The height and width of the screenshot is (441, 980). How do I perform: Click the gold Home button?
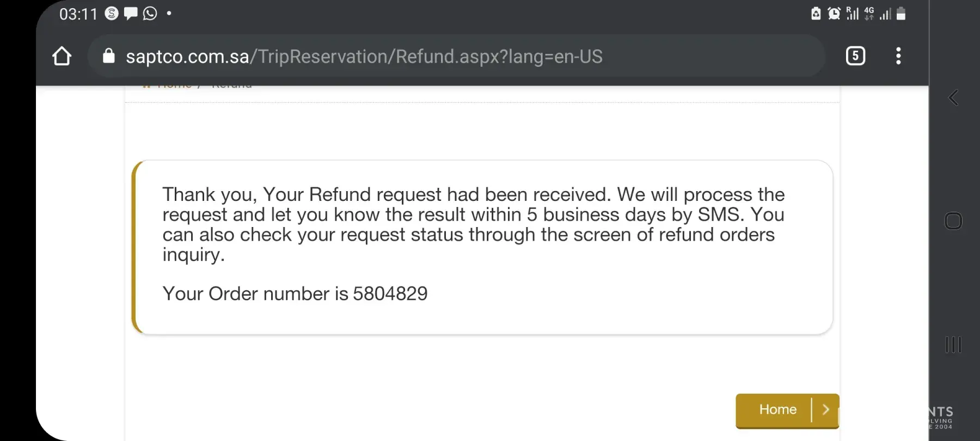coord(777,409)
